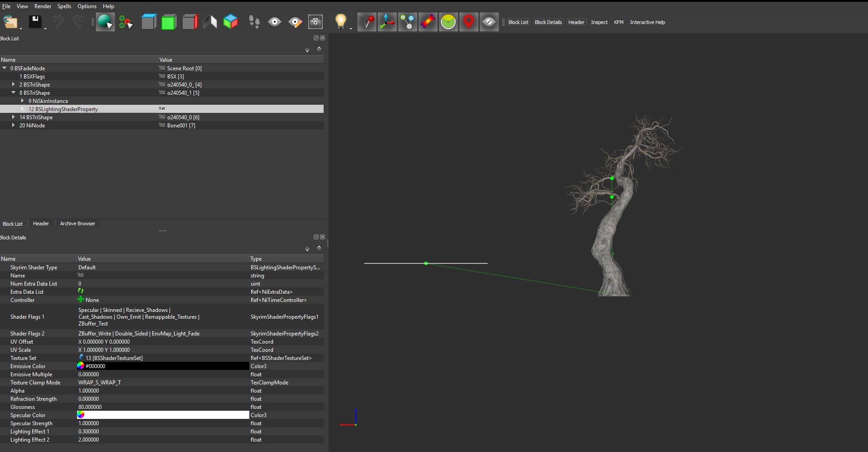Switch to Archive Browser tab
This screenshot has width=868, height=452.
click(78, 224)
